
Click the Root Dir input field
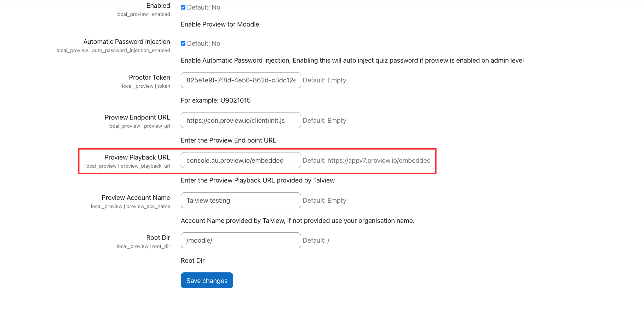click(x=241, y=241)
